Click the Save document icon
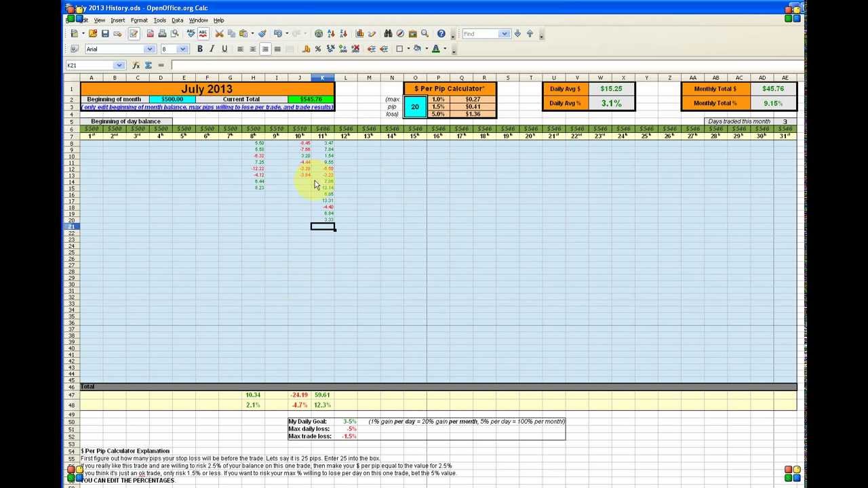This screenshot has width=868, height=488. coord(105,34)
